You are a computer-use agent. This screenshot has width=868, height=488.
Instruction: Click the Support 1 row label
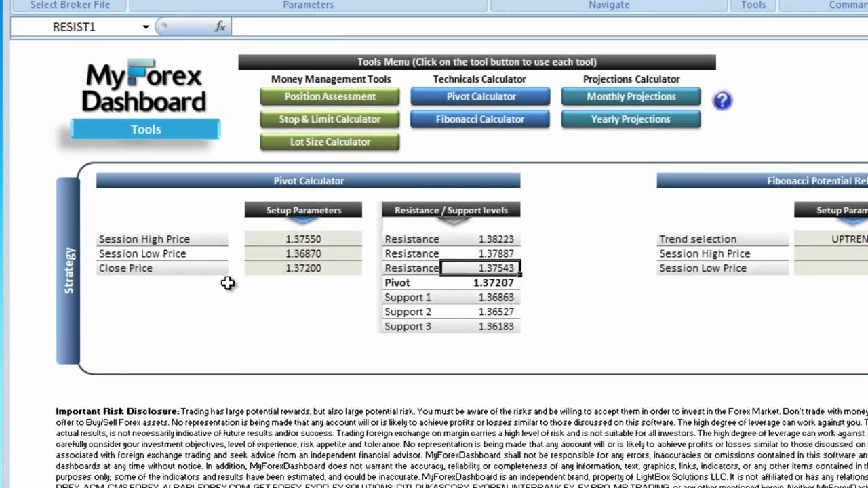[x=408, y=298]
